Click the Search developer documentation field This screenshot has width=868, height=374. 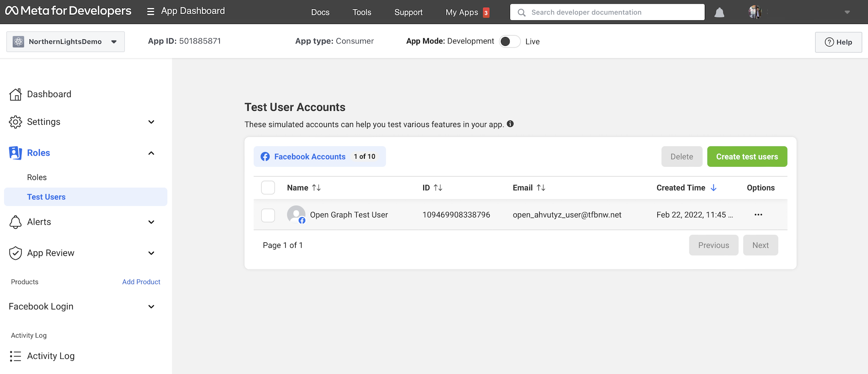point(607,12)
